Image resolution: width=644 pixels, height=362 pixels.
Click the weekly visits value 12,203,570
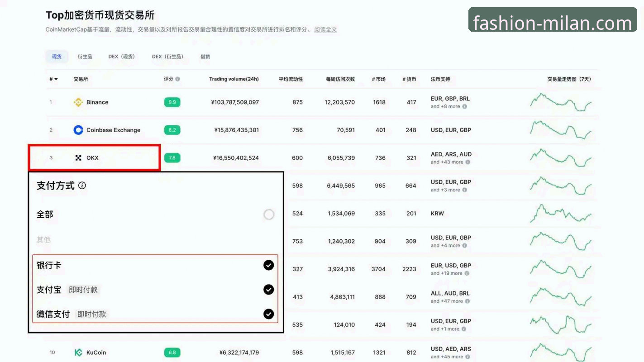[340, 102]
